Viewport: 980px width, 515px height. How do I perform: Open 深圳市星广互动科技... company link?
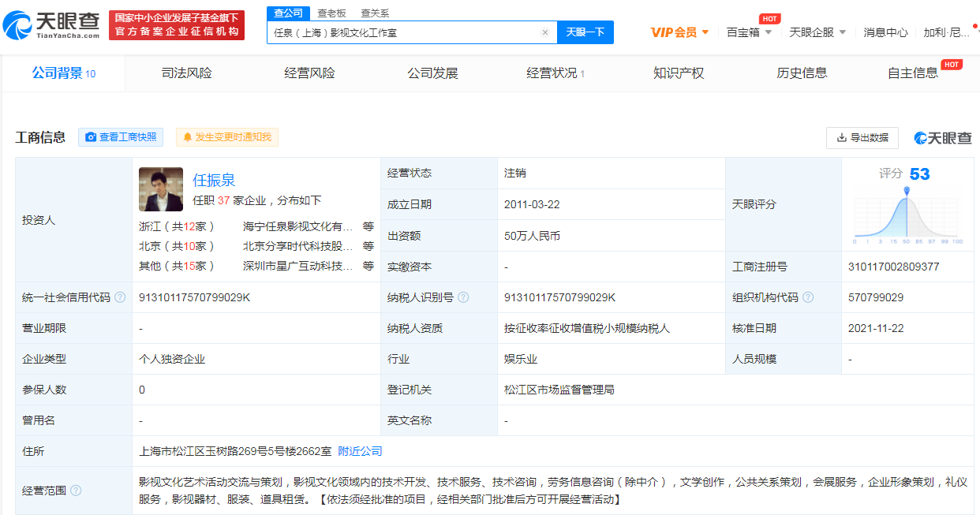[x=298, y=266]
